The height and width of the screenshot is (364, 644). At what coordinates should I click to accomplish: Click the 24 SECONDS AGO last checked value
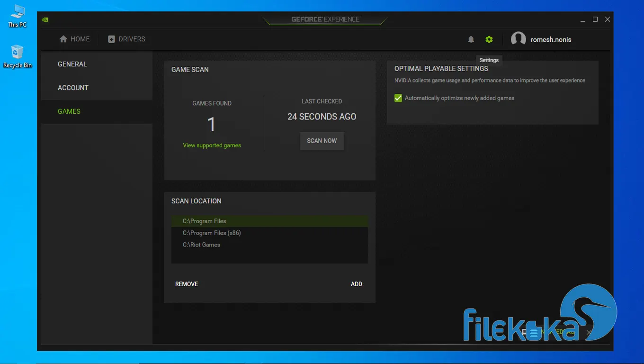(x=322, y=117)
